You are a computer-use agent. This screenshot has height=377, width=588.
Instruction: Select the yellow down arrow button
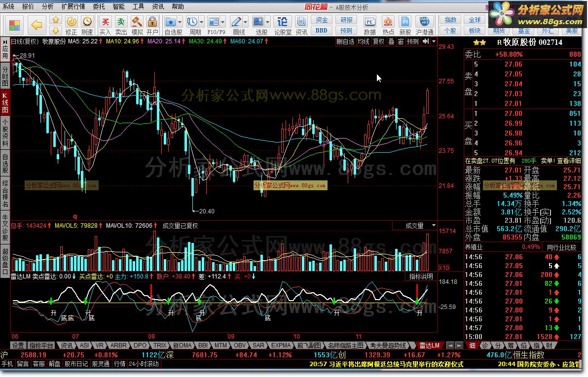point(56,31)
